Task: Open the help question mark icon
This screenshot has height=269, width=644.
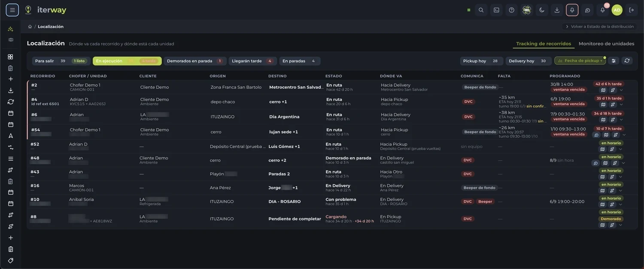Action: tap(511, 10)
